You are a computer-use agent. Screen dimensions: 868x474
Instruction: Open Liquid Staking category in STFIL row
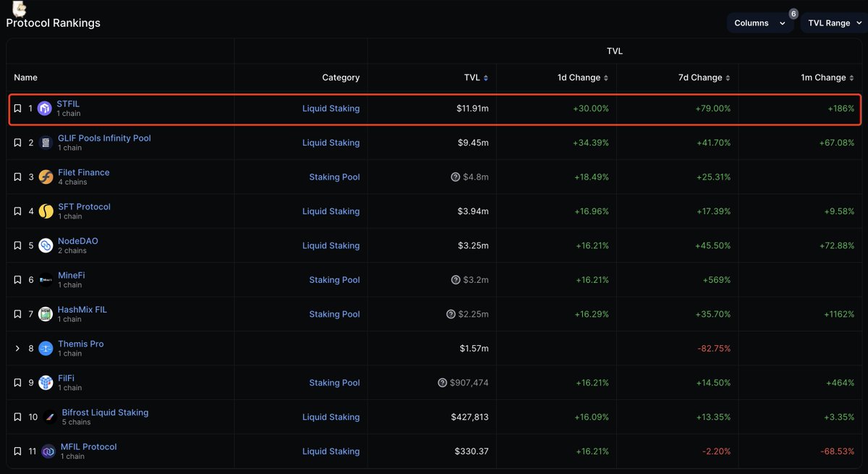(331, 109)
